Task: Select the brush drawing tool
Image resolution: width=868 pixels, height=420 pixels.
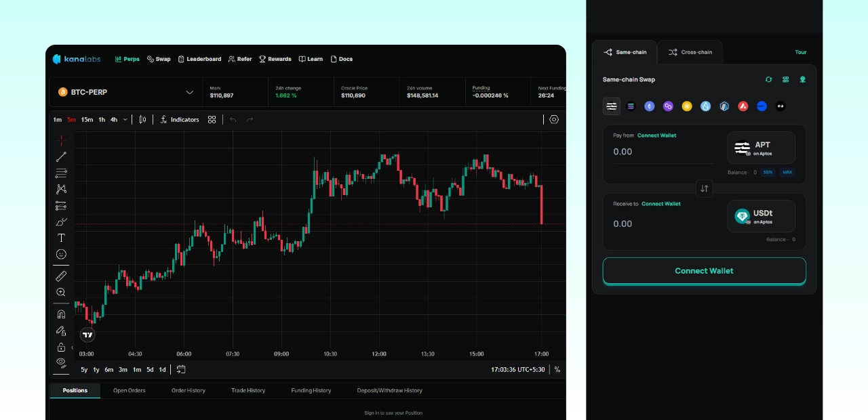Action: tap(61, 222)
